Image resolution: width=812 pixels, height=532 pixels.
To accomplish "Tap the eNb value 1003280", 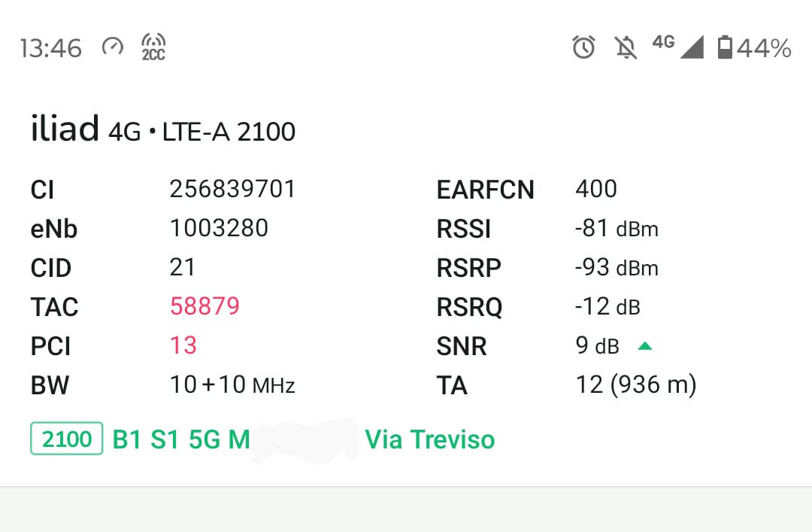I will [x=219, y=228].
